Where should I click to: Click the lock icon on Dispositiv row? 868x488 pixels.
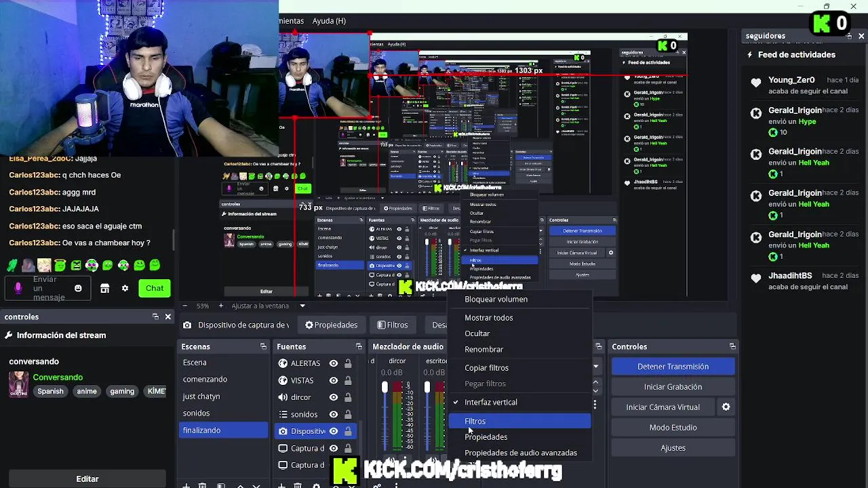348,431
